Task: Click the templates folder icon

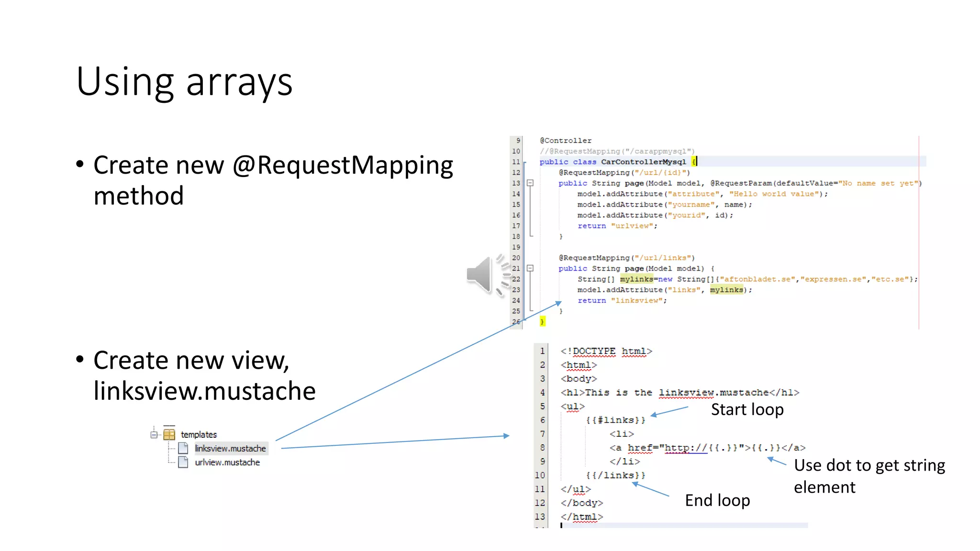Action: (169, 434)
